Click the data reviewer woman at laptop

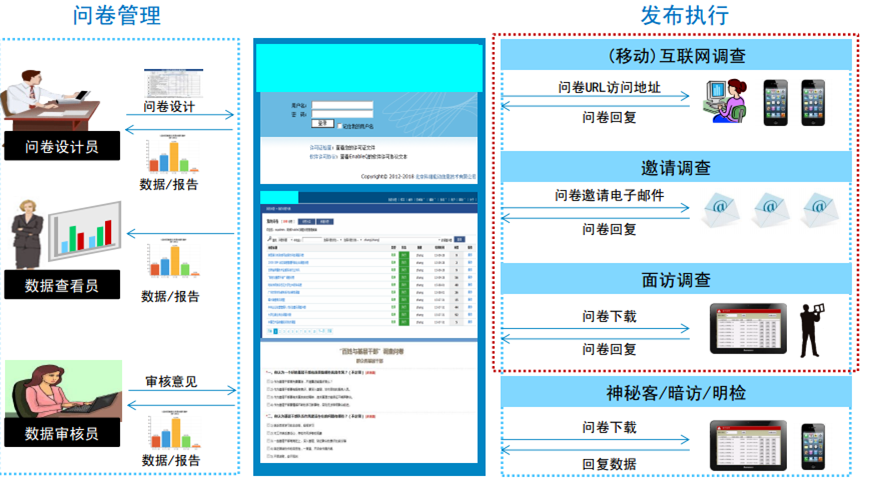(63, 389)
